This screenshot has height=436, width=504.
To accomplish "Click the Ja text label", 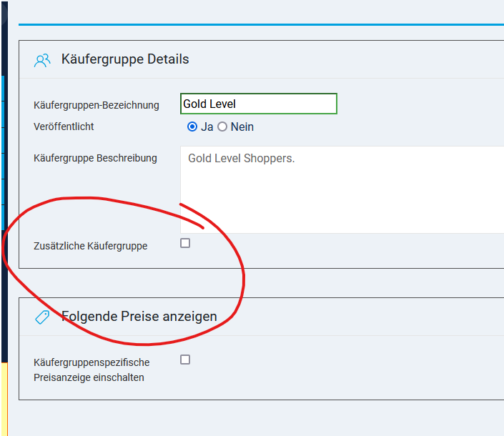I will point(207,127).
